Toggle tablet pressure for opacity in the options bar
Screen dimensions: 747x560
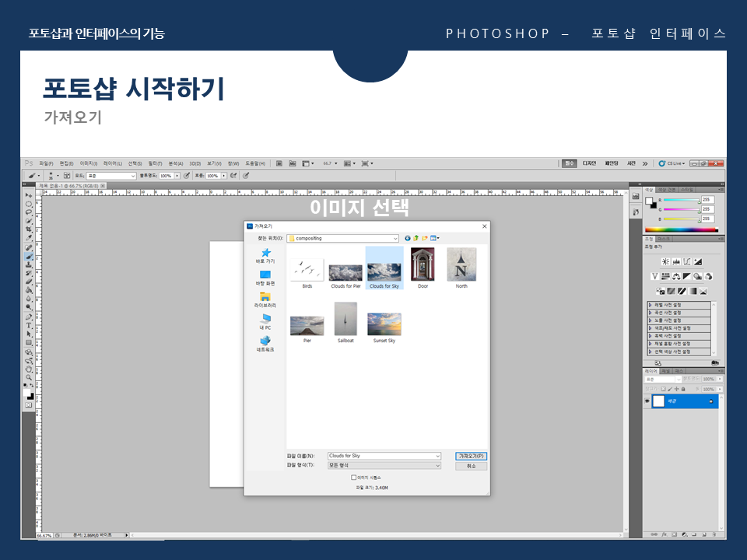point(187,176)
